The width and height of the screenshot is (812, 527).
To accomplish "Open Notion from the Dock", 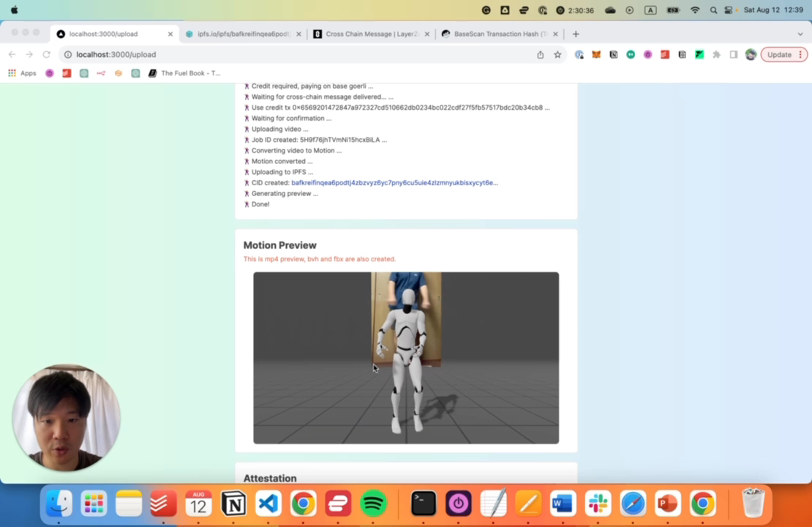I will (x=233, y=503).
